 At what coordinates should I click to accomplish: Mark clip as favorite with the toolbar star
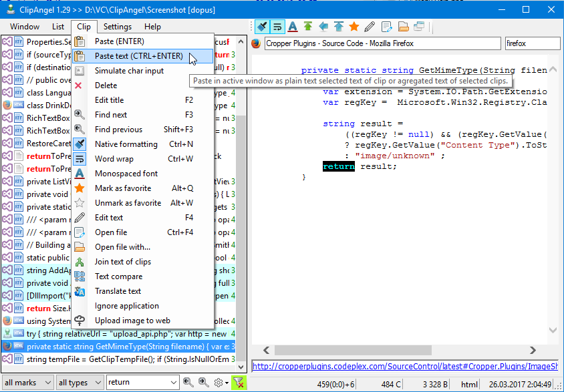tap(354, 26)
